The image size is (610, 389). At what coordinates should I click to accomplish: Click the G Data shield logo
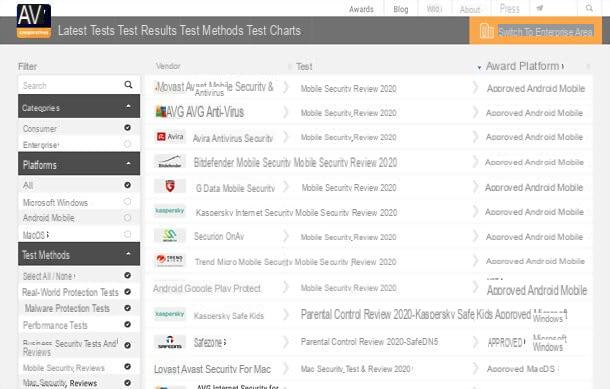pyautogui.click(x=170, y=186)
